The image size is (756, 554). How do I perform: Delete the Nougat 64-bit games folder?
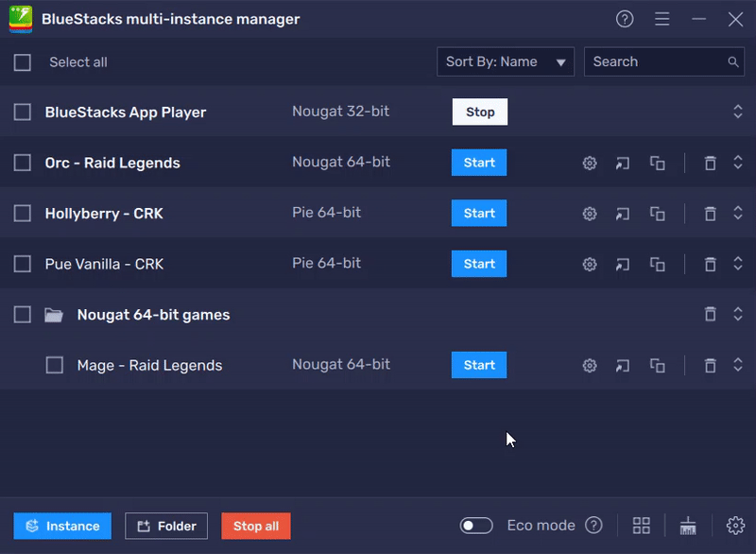tap(711, 315)
